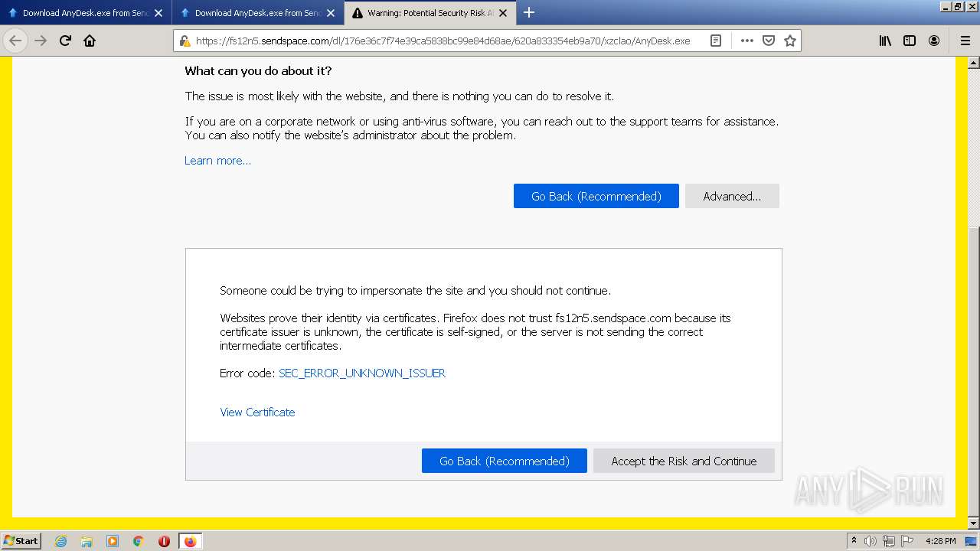Show site security lock information
The width and height of the screenshot is (980, 551).
point(185,41)
